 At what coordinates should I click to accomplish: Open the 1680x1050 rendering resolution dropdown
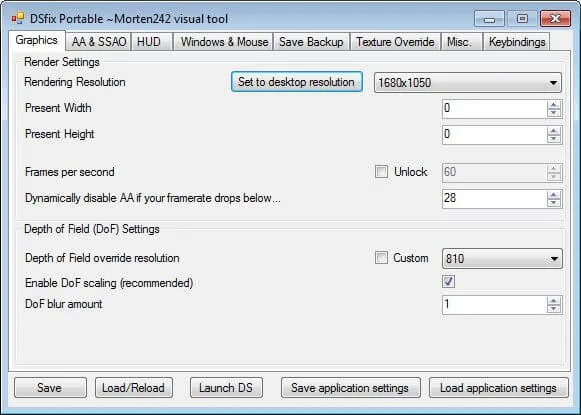tap(468, 82)
